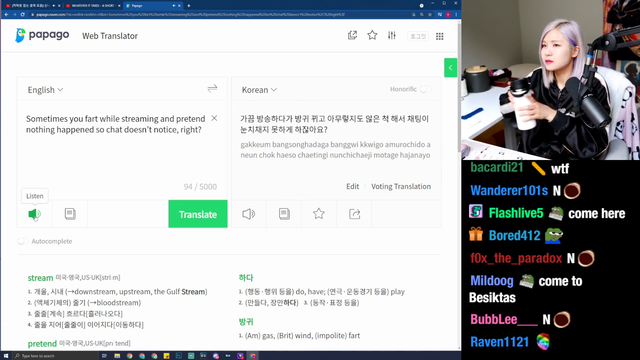Open the Naver apps grid menu
Image resolution: width=640 pixels, height=360 pixels.
(440, 36)
